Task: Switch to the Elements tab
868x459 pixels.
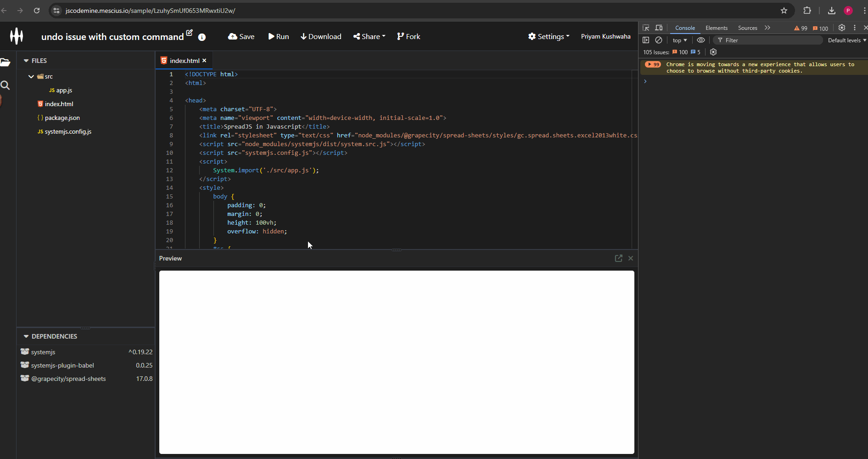Action: click(716, 28)
